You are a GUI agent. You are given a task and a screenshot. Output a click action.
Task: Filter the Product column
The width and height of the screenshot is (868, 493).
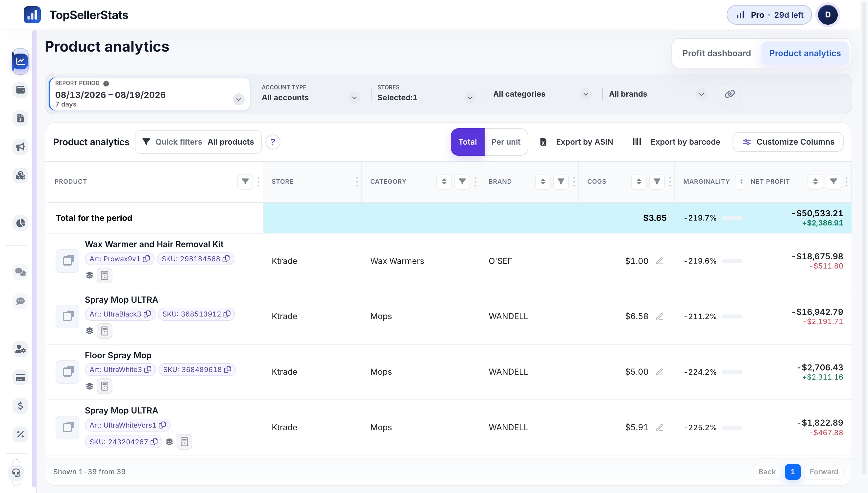[x=245, y=182]
